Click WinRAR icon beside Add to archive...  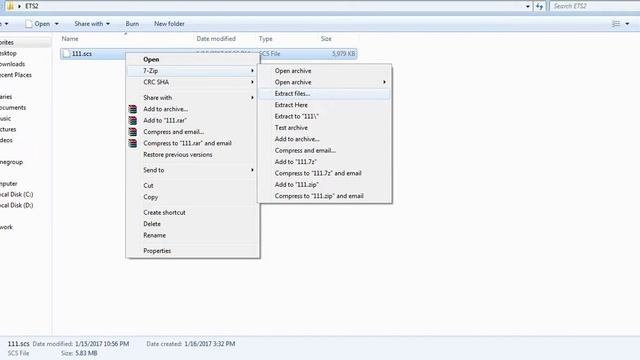click(x=133, y=109)
